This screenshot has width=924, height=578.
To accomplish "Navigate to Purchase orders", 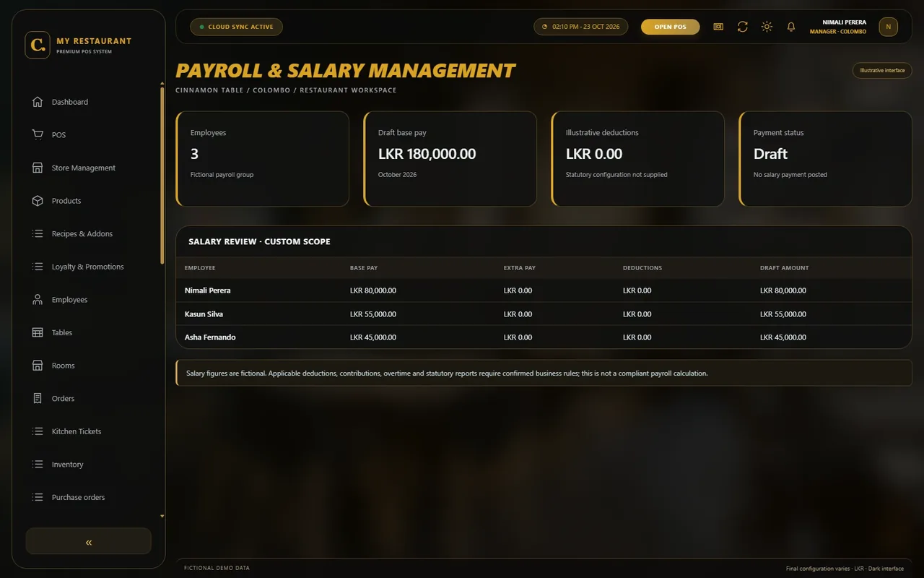I will click(x=78, y=497).
